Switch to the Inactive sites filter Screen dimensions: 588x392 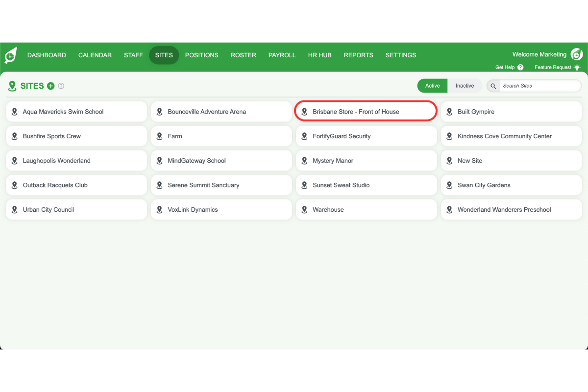pos(465,85)
